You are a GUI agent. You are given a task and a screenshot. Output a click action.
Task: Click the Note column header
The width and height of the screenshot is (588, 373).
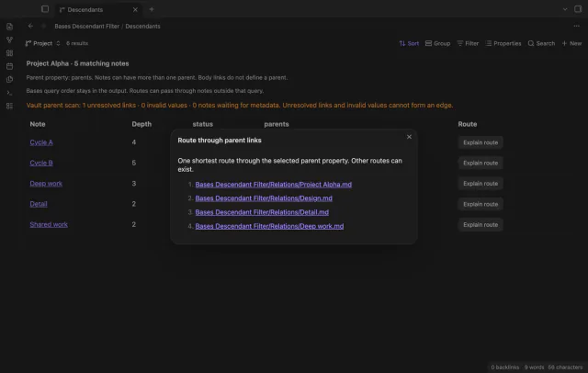38,124
